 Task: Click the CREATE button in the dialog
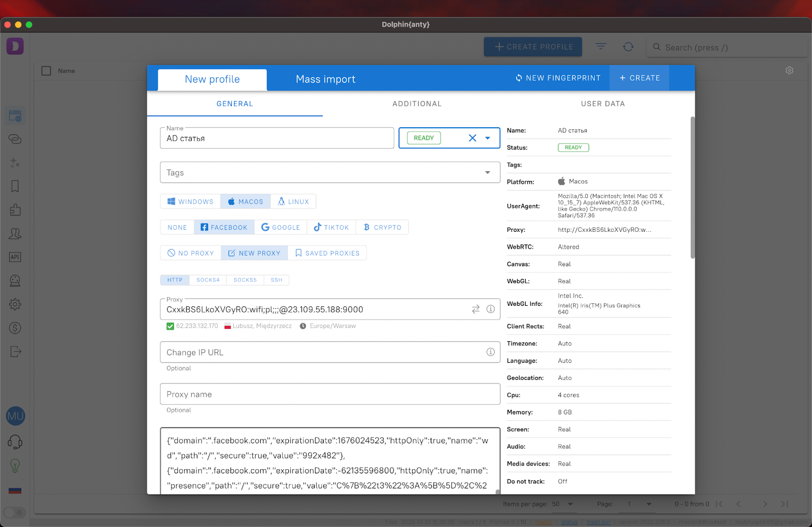639,78
